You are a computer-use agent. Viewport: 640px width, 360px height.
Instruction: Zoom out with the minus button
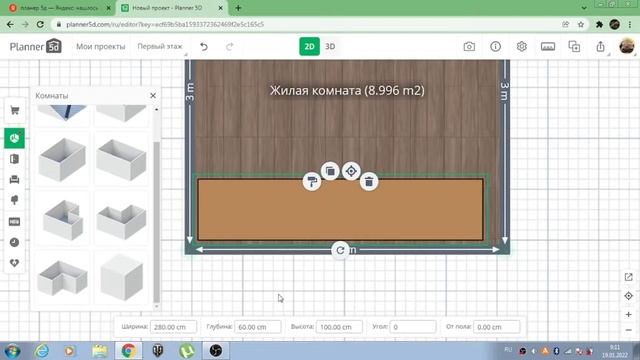[x=629, y=330]
